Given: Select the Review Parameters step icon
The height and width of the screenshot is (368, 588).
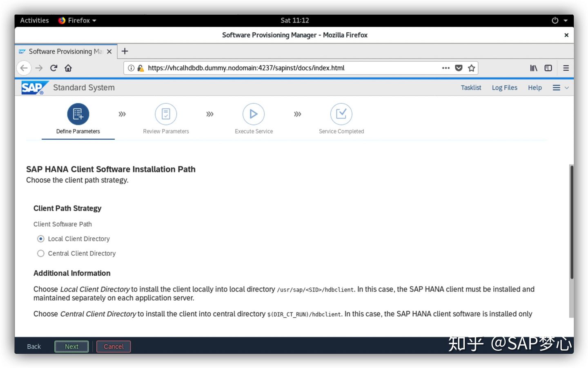Looking at the screenshot, I should pos(166,114).
